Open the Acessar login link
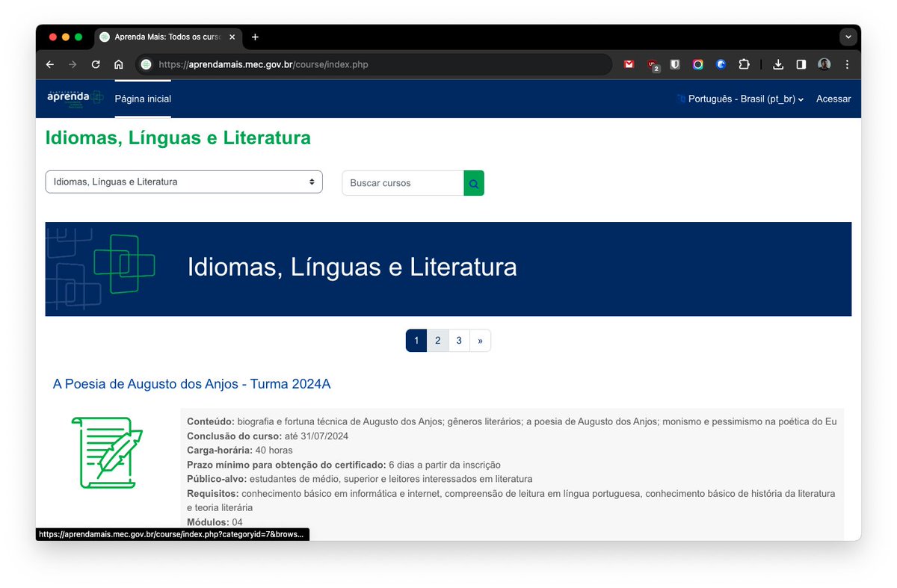This screenshot has width=897, height=588. coord(833,98)
